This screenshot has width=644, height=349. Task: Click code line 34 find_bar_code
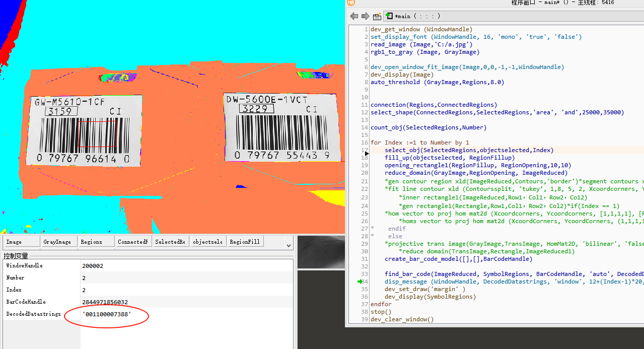pos(507,274)
